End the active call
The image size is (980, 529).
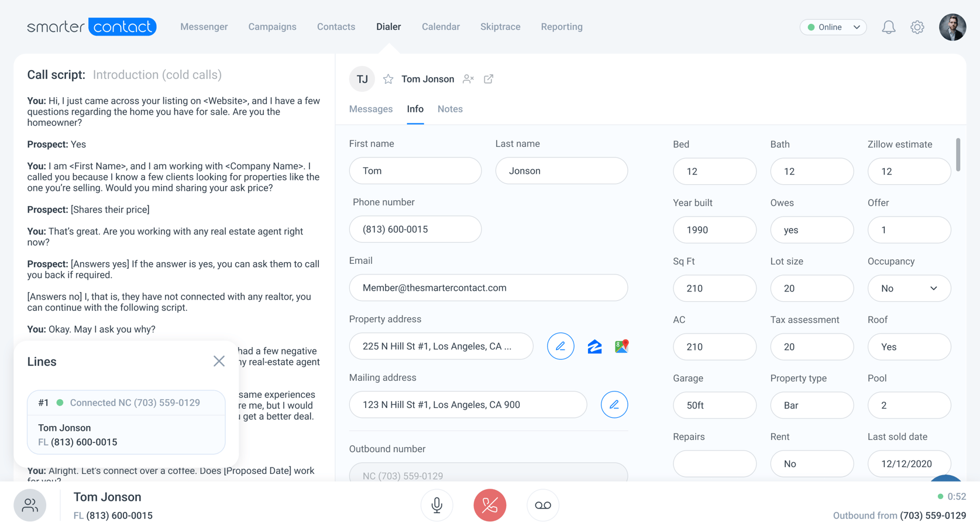tap(490, 505)
